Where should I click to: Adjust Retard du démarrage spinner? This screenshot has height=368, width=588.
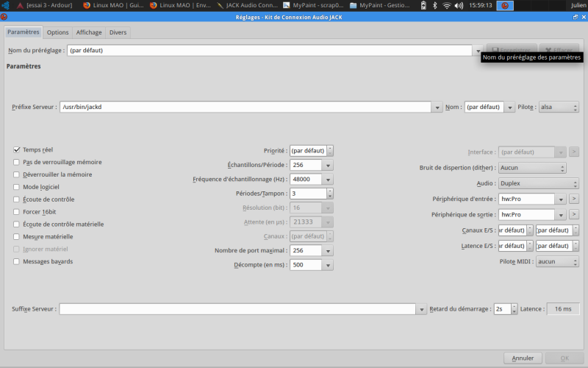pyautogui.click(x=514, y=308)
